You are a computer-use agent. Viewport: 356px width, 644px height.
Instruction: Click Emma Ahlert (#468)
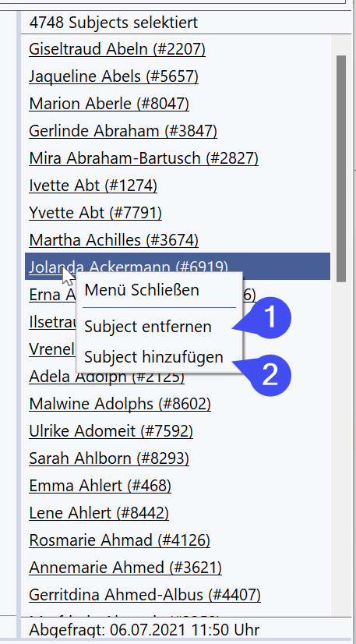click(100, 486)
